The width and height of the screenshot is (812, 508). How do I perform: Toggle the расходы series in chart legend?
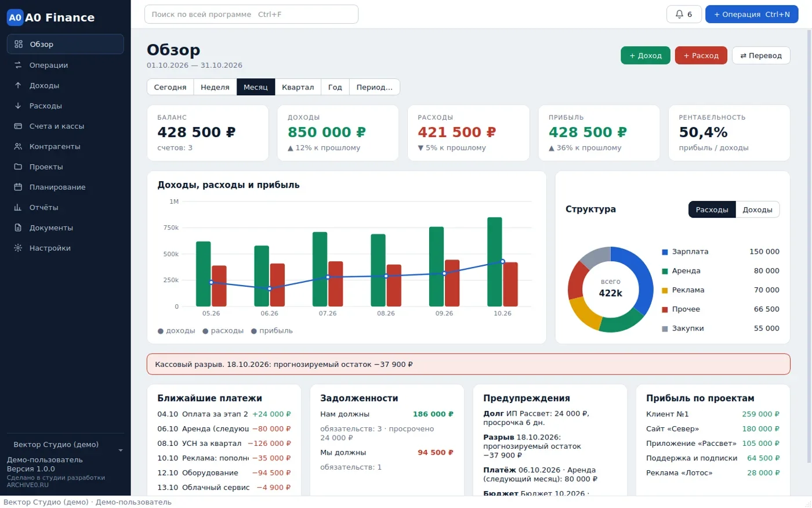point(223,331)
